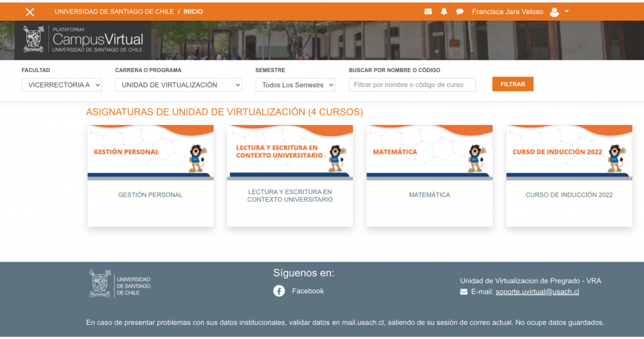Open Gestión Personal course banner image
The height and width of the screenshot is (339, 644).
pyautogui.click(x=150, y=153)
